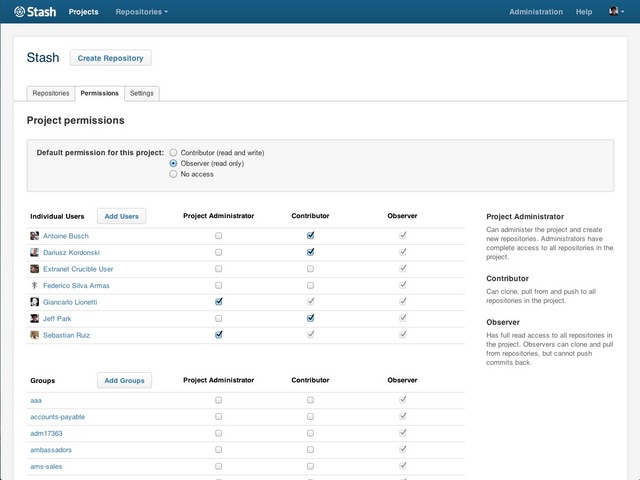Image resolution: width=640 pixels, height=480 pixels.
Task: Select Contributor (read and write) default permission
Action: [173, 153]
